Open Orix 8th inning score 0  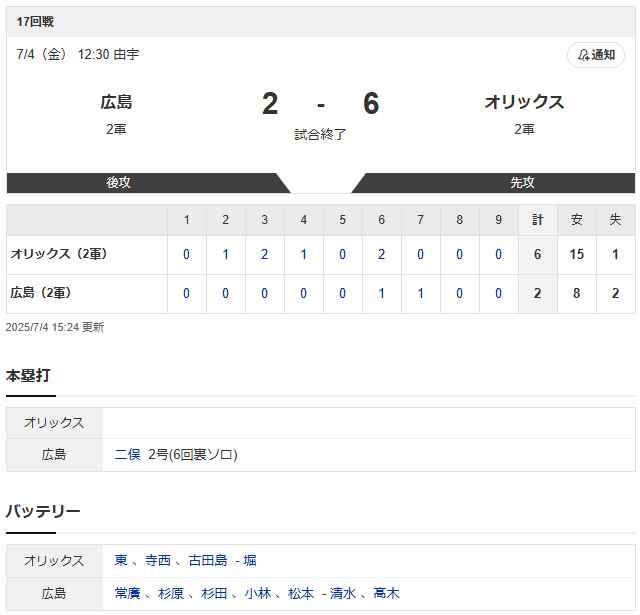(459, 254)
